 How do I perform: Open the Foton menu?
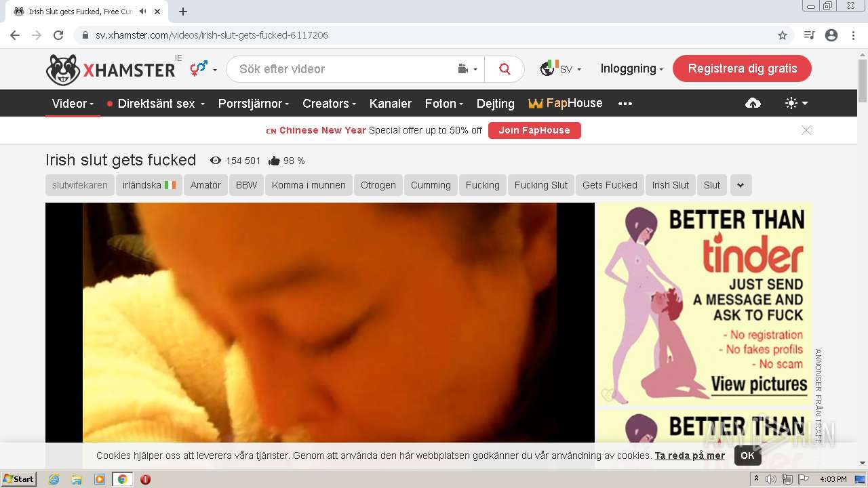coord(443,104)
